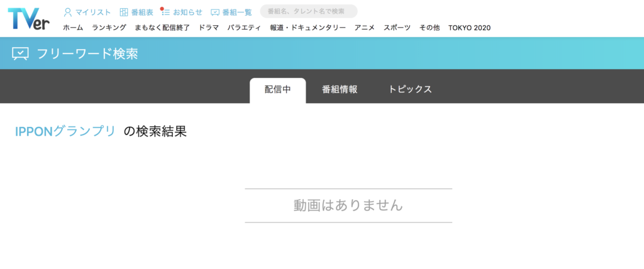
Task: Focus the 番組名、タレント名で検索 search box
Action: click(309, 11)
